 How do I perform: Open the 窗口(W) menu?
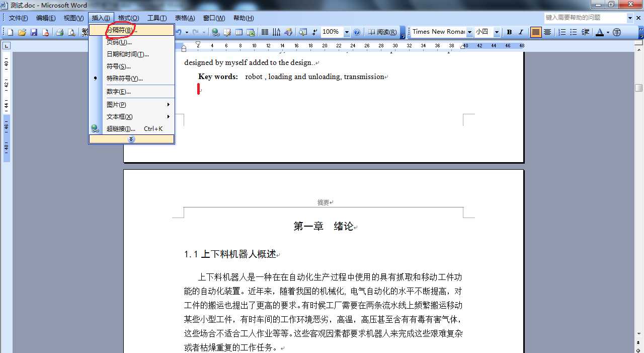click(x=214, y=18)
